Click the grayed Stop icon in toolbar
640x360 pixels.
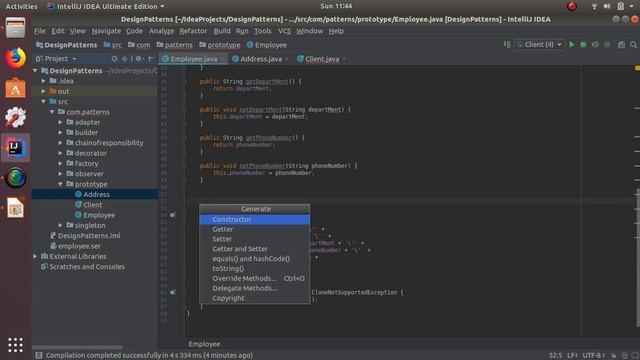coord(607,45)
